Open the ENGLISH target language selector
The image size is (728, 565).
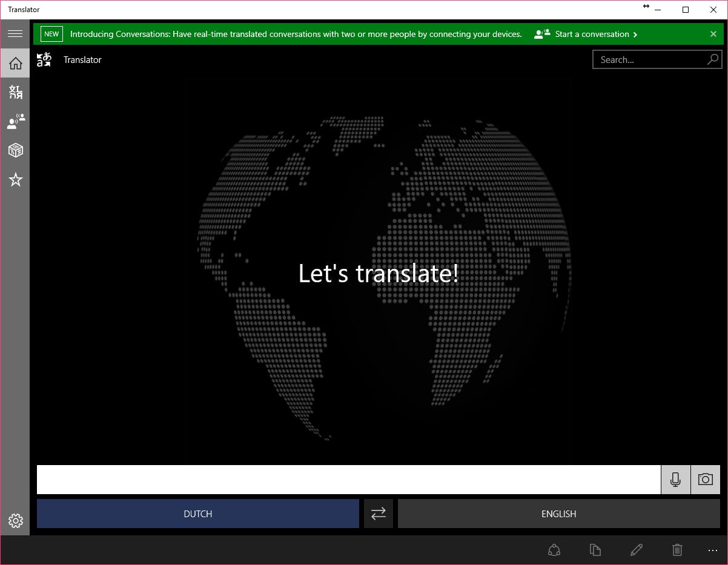[x=559, y=514]
